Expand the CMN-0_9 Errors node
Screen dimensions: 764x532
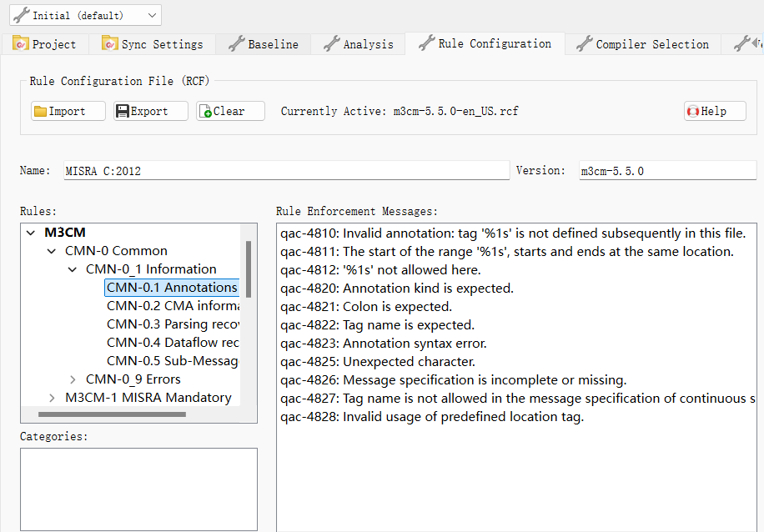click(73, 379)
